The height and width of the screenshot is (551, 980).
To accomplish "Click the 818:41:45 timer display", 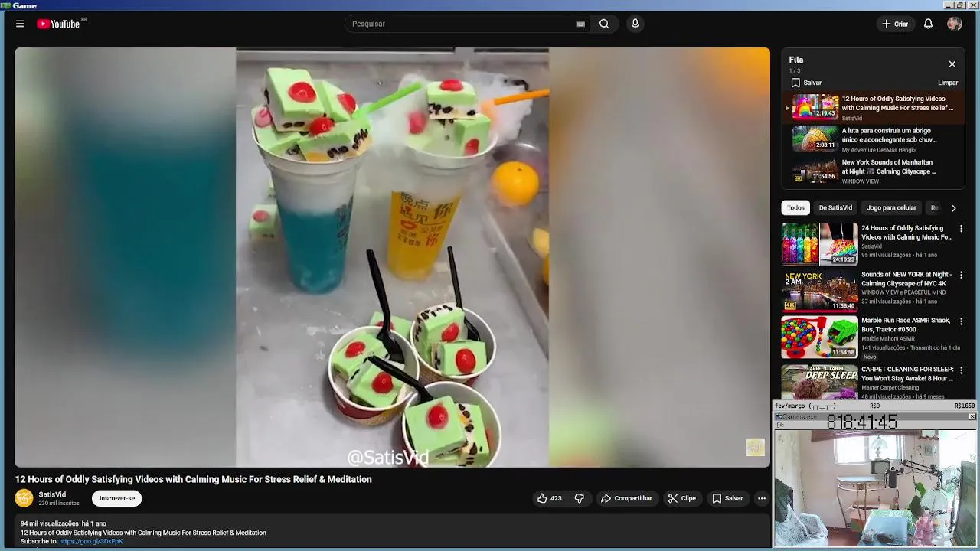I will click(x=861, y=422).
